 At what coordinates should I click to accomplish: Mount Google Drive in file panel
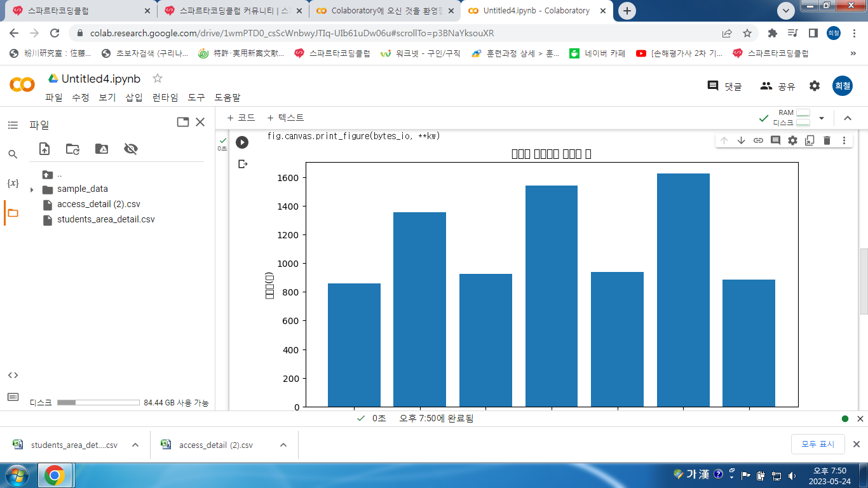102,149
